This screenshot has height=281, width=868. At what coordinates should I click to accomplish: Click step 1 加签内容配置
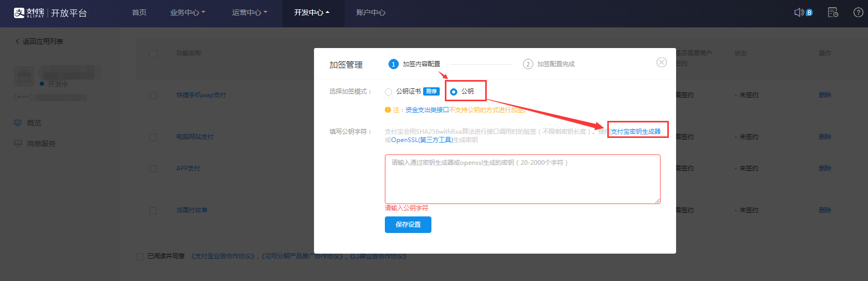pos(414,64)
